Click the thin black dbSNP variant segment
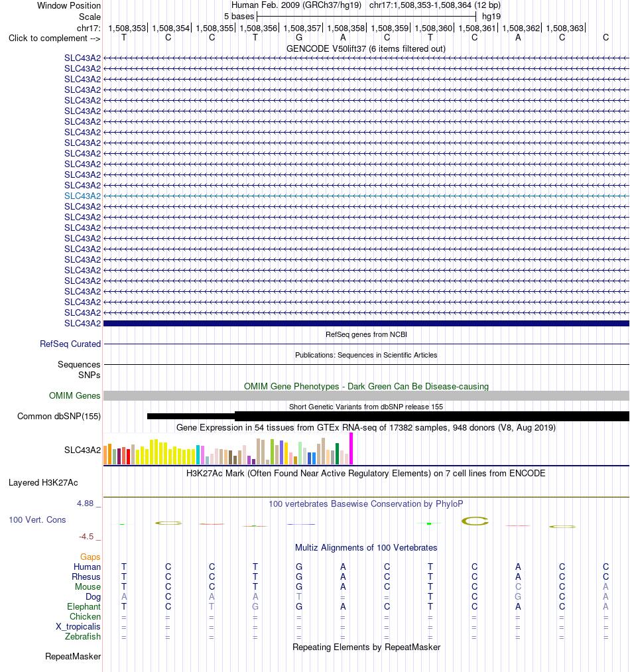 191,416
